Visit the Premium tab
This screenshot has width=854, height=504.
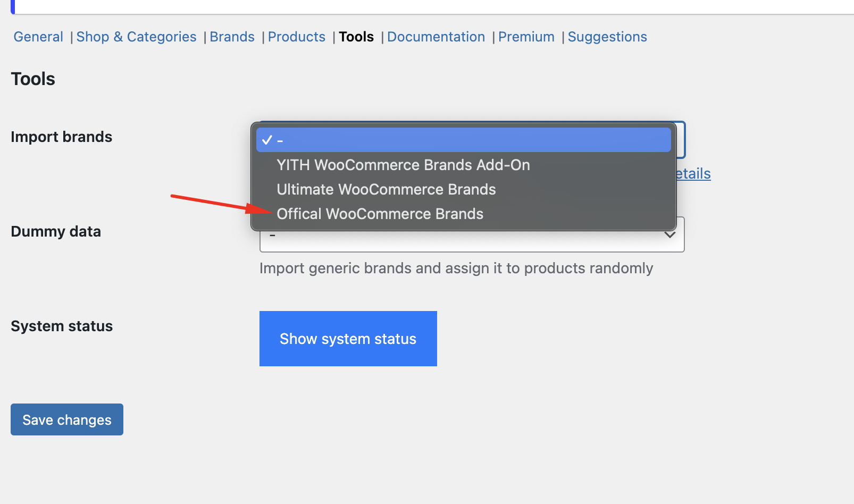(526, 37)
